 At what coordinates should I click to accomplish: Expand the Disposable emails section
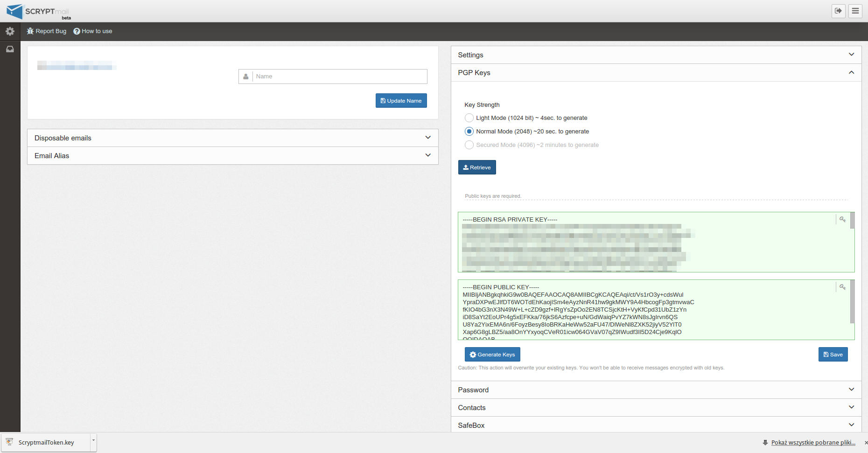233,138
